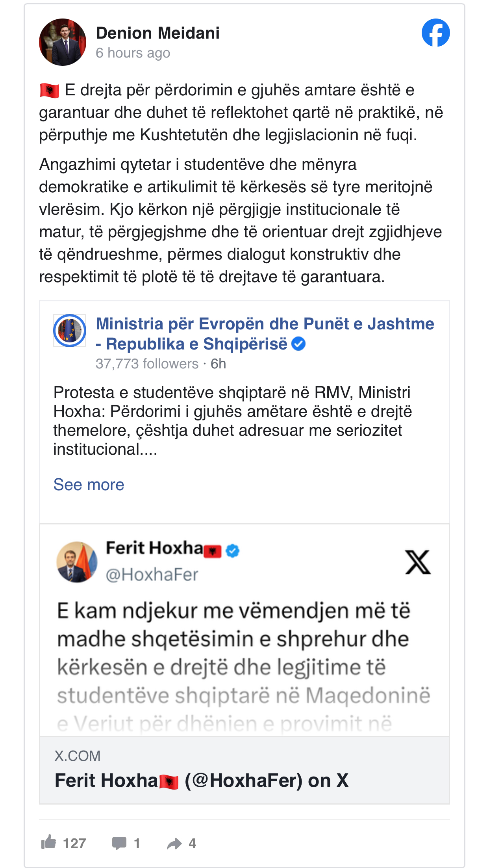Click the 127 likes count

(x=74, y=843)
